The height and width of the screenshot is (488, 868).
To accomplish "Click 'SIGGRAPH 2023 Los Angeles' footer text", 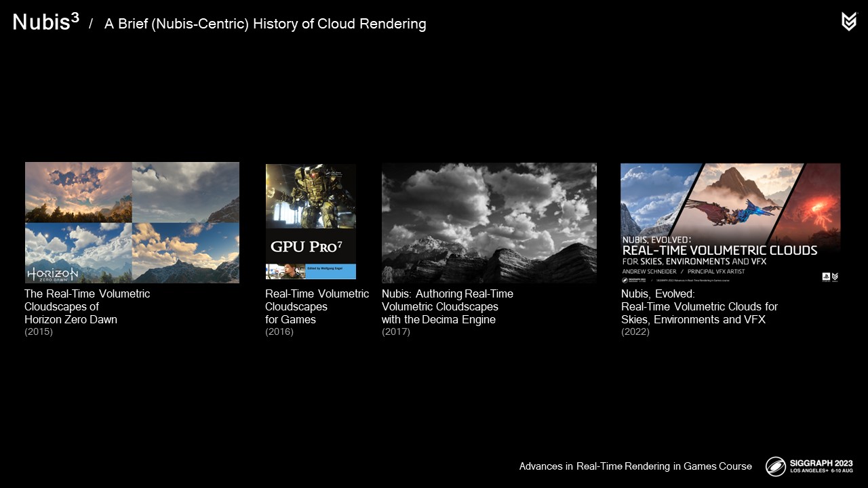I will point(821,466).
